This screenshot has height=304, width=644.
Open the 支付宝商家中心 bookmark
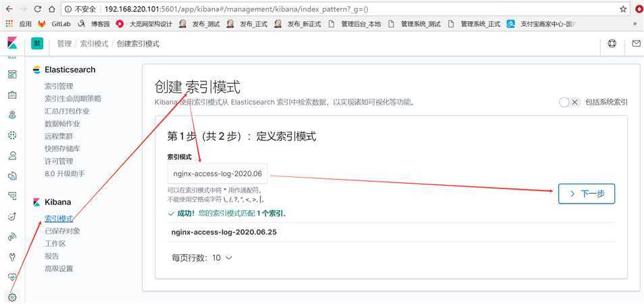[x=541, y=24]
